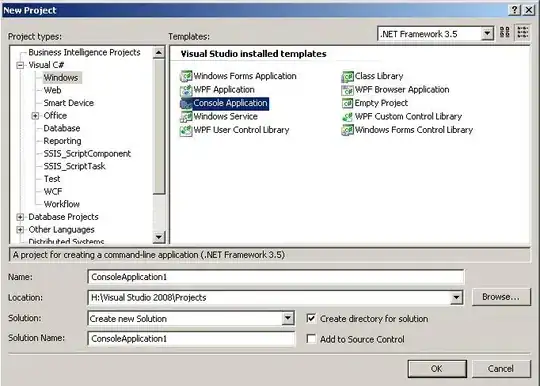The image size is (540, 386).
Task: Select Visual C# project type
Action: coord(46,65)
